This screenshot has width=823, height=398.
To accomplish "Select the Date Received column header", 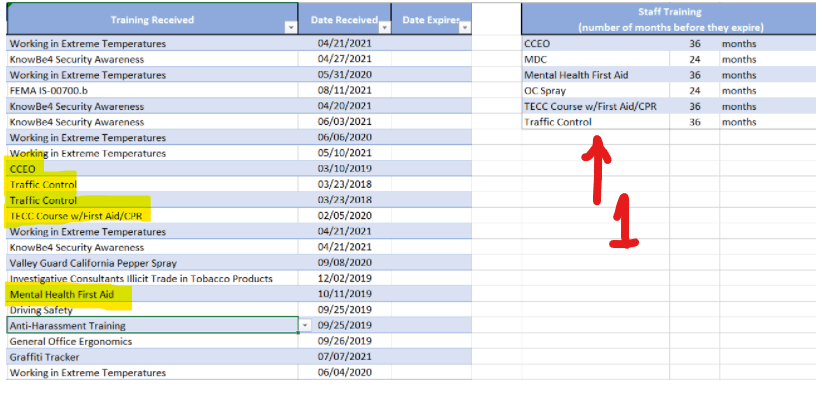I will (344, 19).
